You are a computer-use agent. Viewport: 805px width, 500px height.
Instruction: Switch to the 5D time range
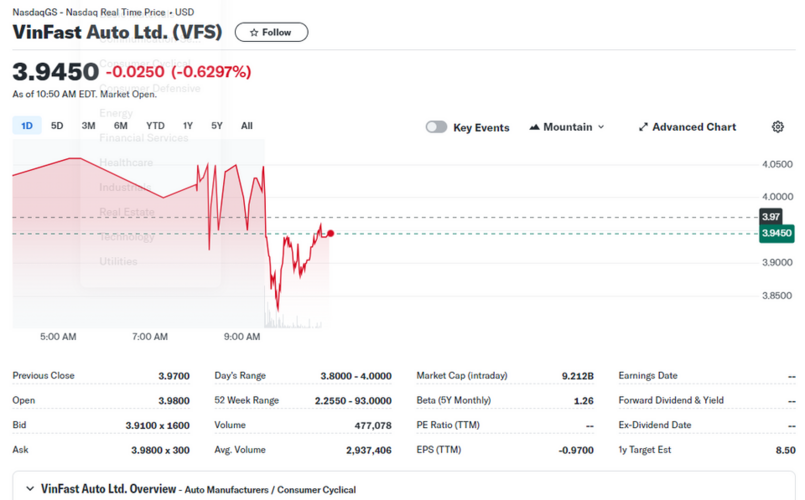57,126
